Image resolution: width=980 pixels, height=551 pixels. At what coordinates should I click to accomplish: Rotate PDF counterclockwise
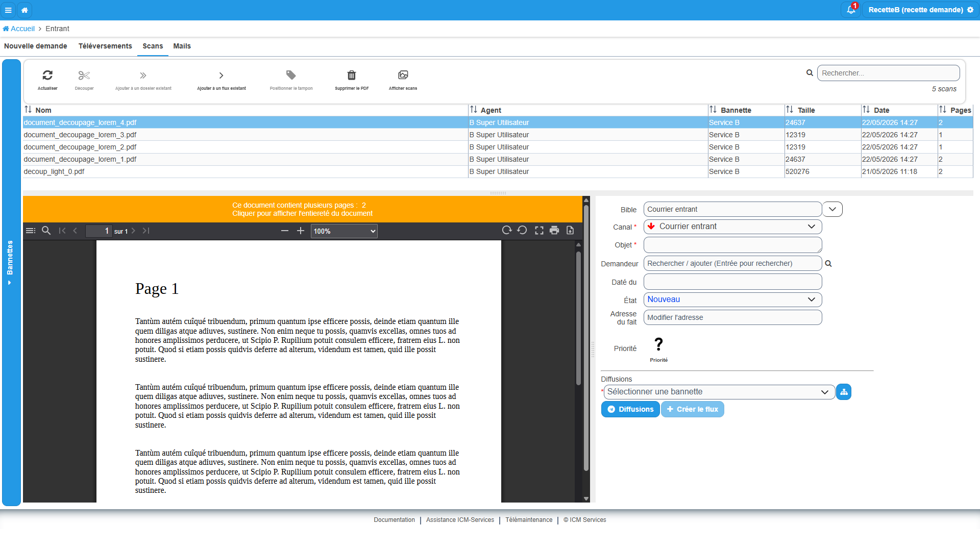pos(522,230)
